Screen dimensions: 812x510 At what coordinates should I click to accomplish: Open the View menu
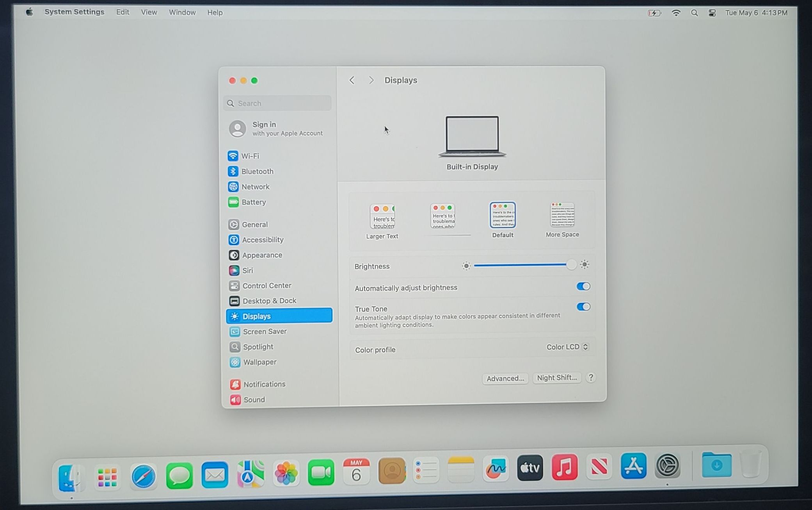pos(149,12)
